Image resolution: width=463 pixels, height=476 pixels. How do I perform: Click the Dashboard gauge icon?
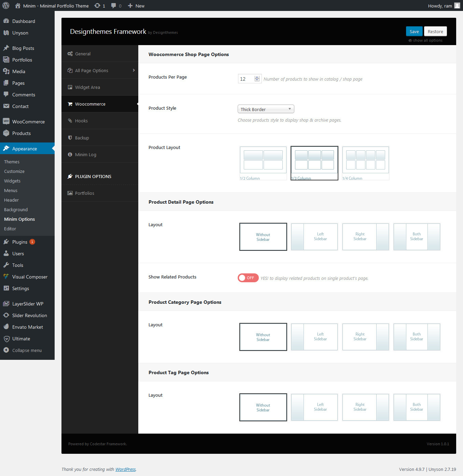[x=6, y=21]
